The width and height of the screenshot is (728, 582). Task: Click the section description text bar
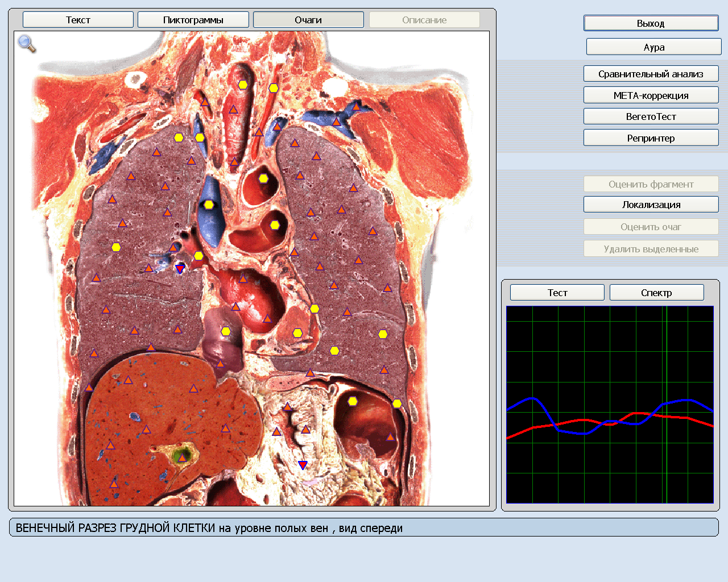click(364, 527)
